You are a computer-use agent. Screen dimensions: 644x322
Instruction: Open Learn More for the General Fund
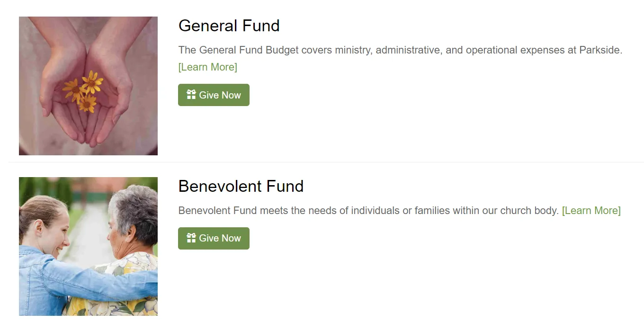tap(207, 67)
